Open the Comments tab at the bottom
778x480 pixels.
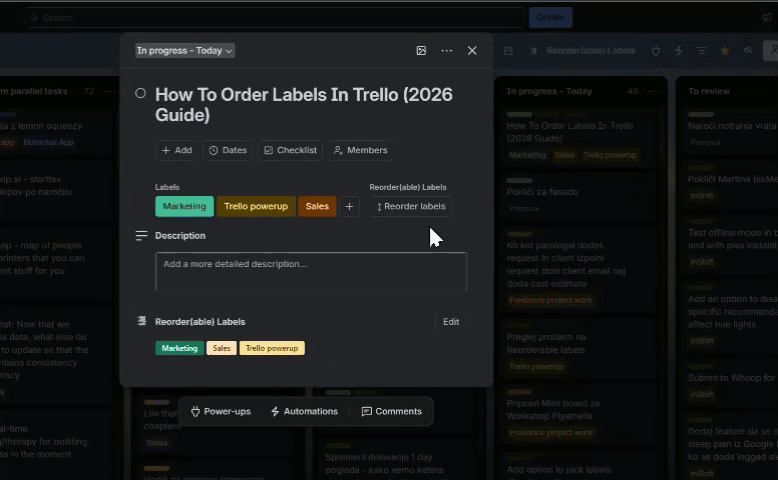391,411
